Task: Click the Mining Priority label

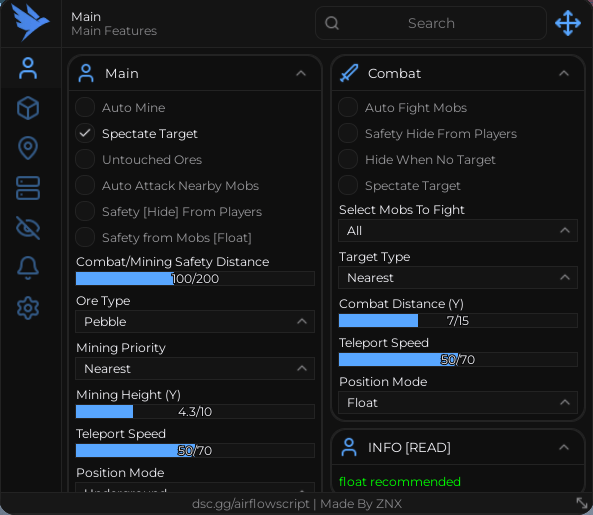Action: pyautogui.click(x=121, y=348)
